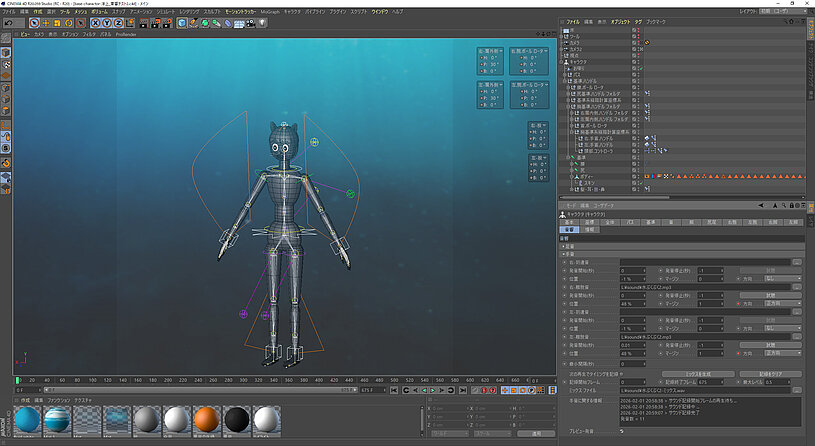The height and width of the screenshot is (446, 815).
Task: Toggle the Z axis lock icon
Action: 118,21
